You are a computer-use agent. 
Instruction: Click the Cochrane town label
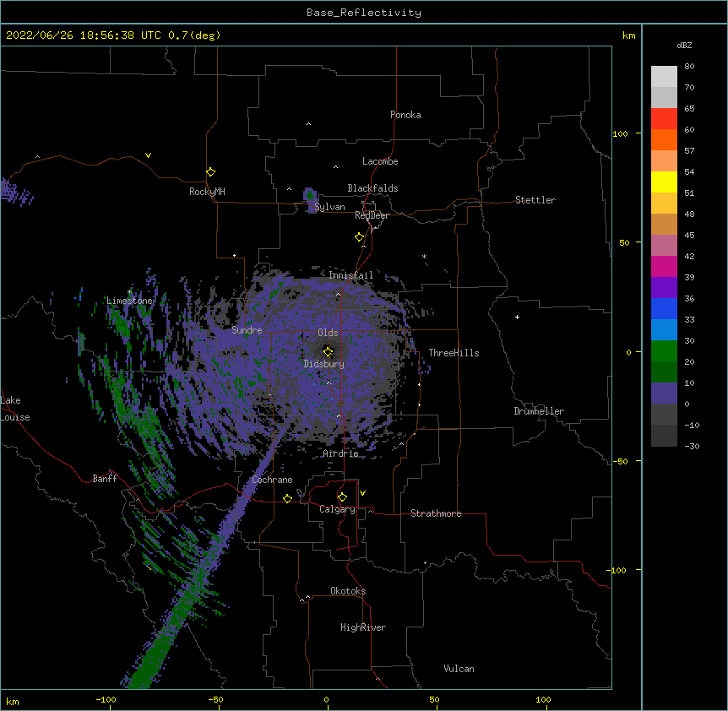point(272,480)
